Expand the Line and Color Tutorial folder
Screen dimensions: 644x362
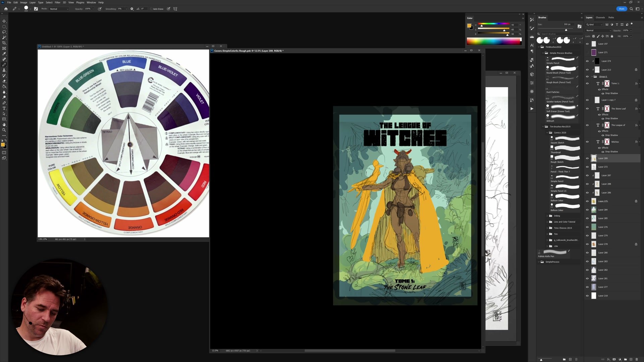(547, 222)
